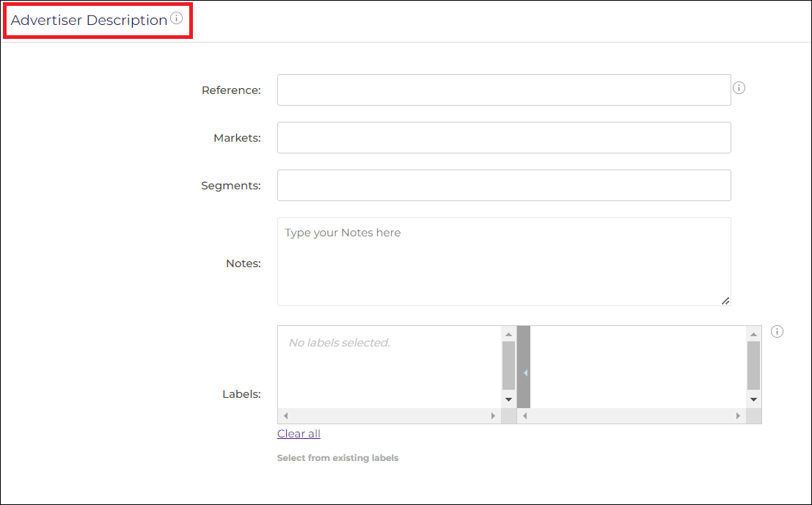Click the Segments input field
Image resolution: width=812 pixels, height=505 pixels.
click(x=504, y=186)
